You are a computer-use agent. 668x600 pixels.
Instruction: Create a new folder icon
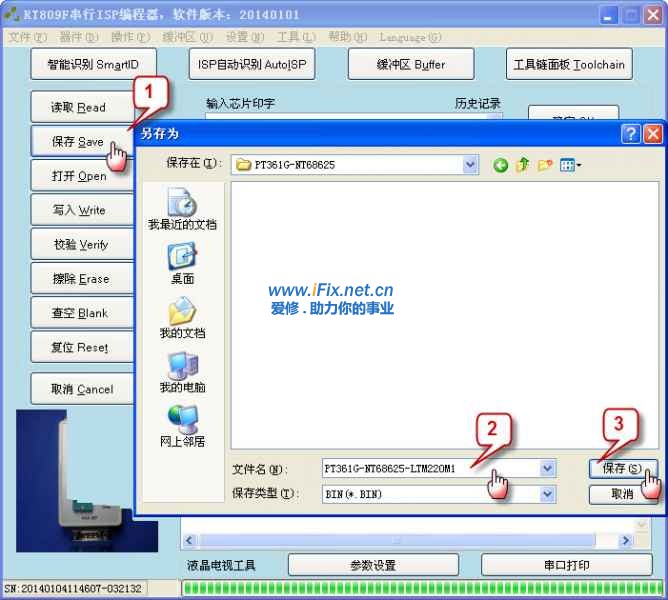(545, 165)
